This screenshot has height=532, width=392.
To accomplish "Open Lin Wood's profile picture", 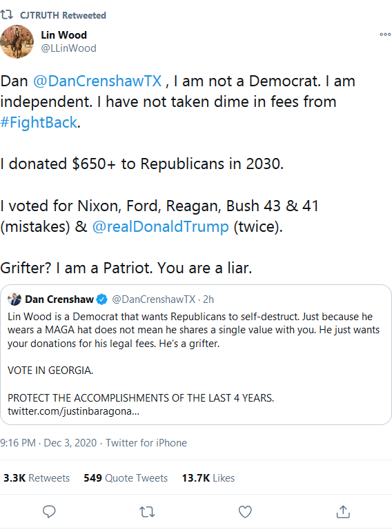I will pos(17,41).
